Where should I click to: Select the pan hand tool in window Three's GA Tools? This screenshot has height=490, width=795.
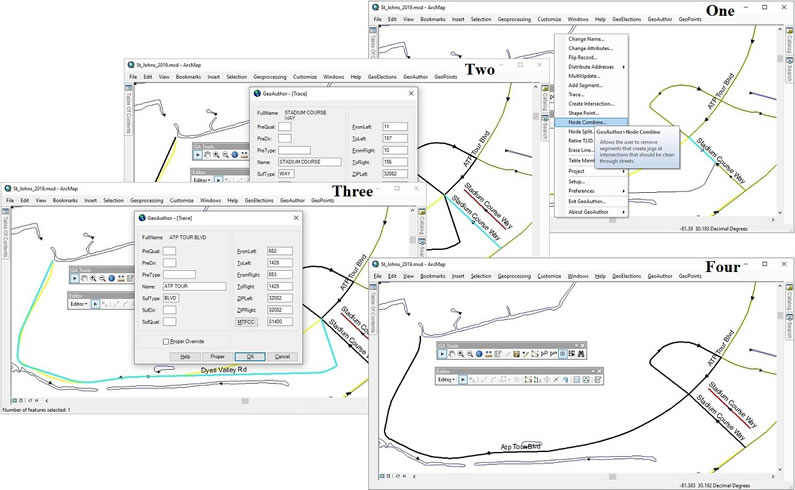coord(86,280)
